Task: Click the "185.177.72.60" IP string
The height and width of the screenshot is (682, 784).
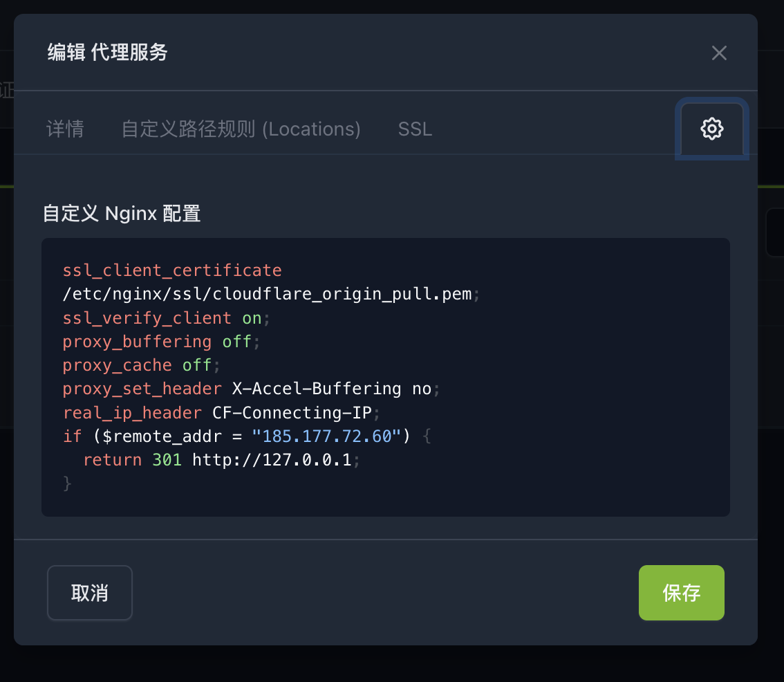Action: tap(327, 436)
